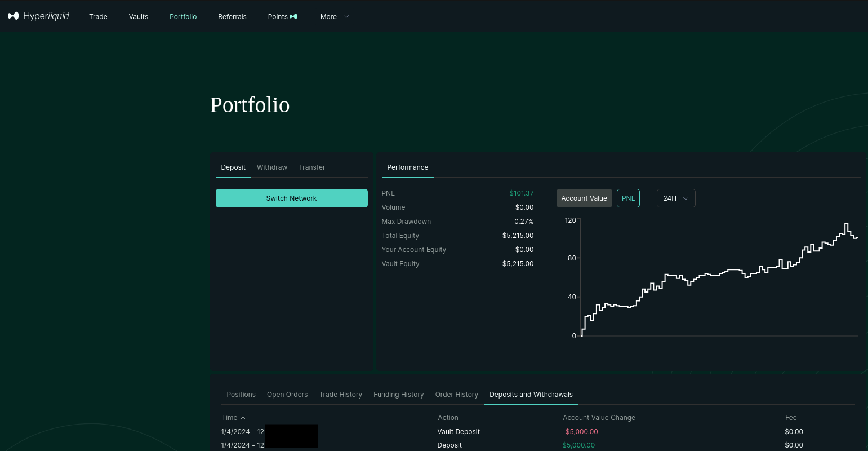Viewport: 868px width, 451px height.
Task: Select the Performance tab
Action: click(x=408, y=167)
